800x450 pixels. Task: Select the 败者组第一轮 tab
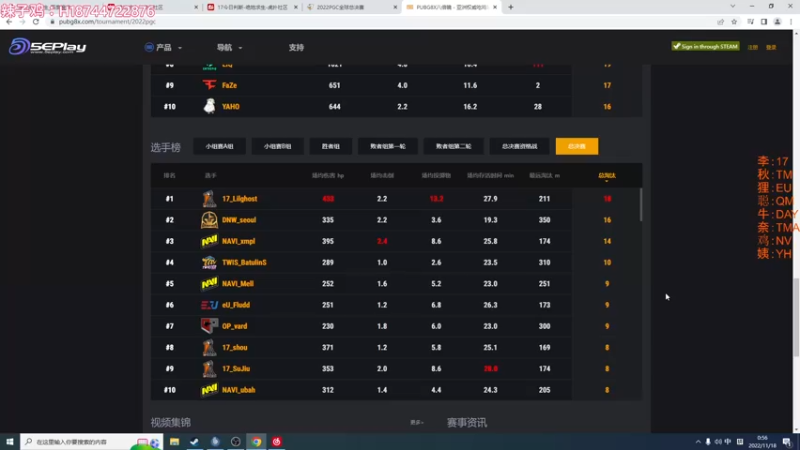pyautogui.click(x=388, y=146)
